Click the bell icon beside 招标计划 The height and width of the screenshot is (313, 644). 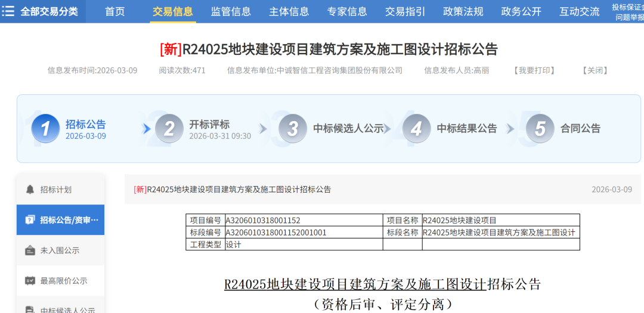point(30,190)
